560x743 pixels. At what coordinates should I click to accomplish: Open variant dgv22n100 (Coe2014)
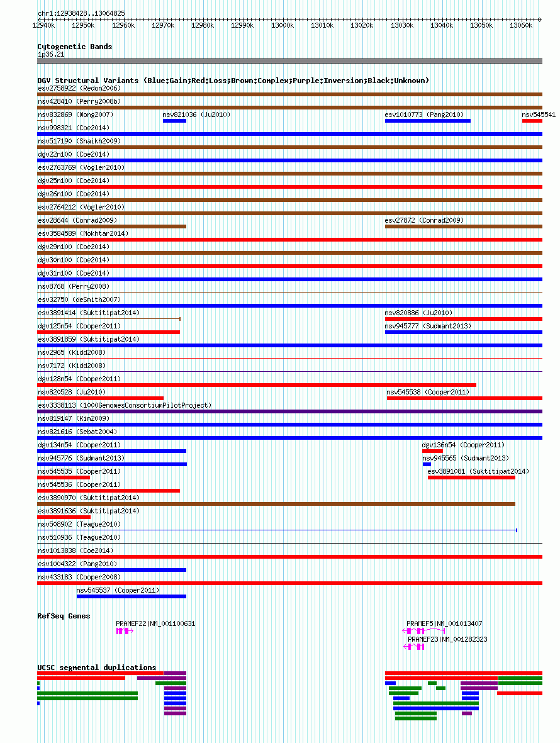pyautogui.click(x=74, y=155)
